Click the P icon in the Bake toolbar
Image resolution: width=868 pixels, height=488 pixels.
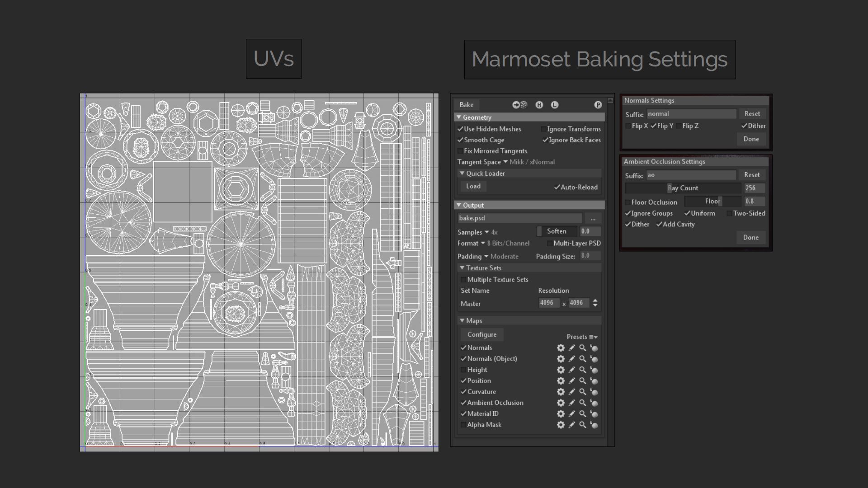[x=598, y=104]
